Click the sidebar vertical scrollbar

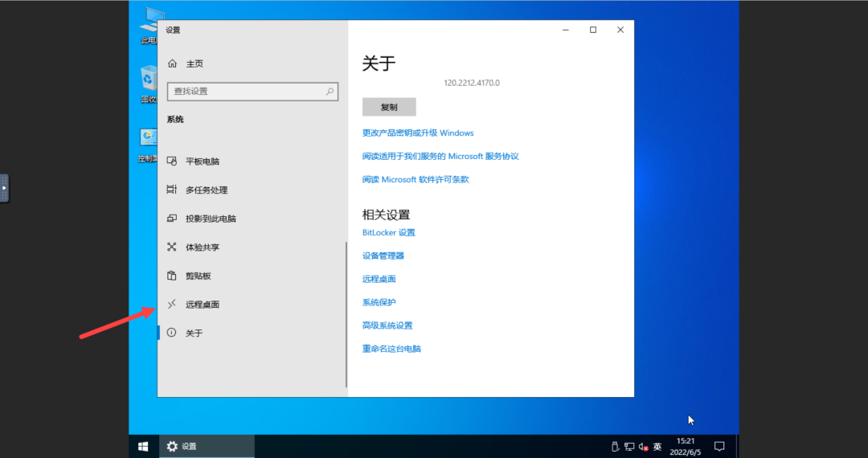346,314
